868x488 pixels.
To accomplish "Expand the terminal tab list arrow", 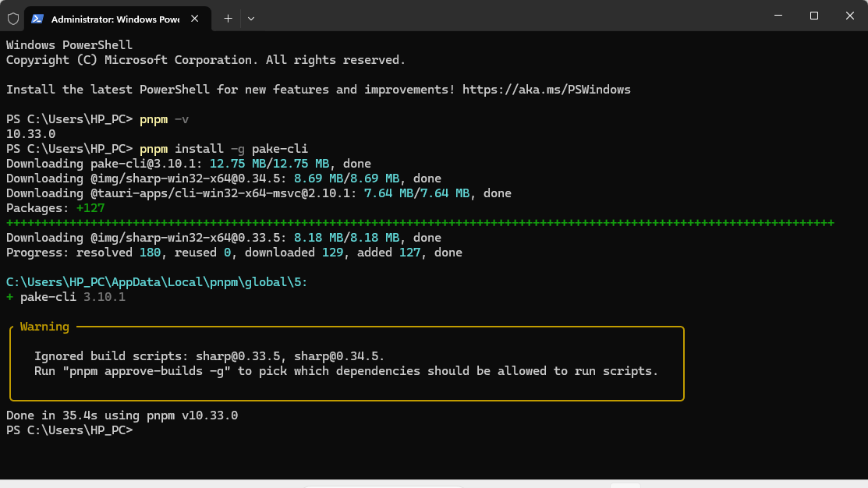I will click(x=251, y=18).
